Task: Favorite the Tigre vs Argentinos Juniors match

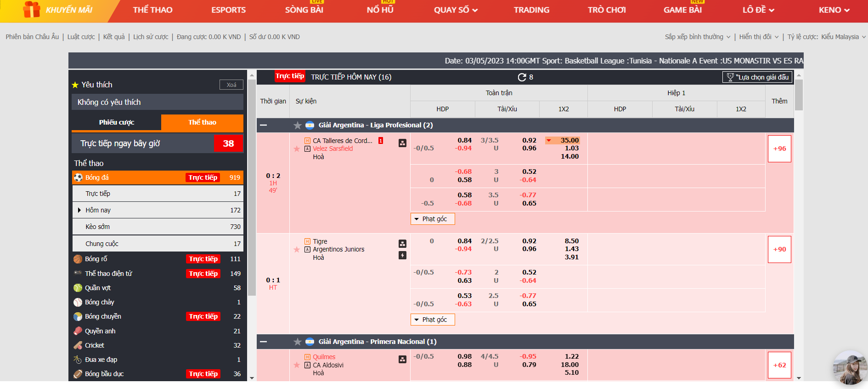Action: pyautogui.click(x=297, y=249)
